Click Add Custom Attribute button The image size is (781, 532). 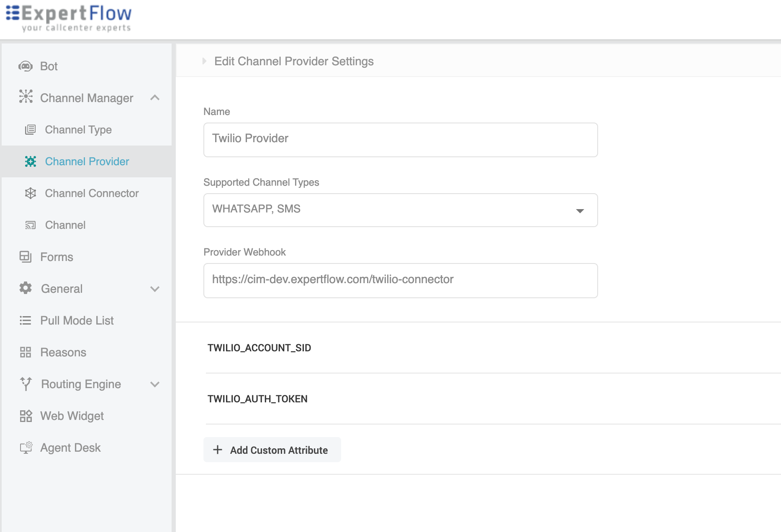[272, 450]
